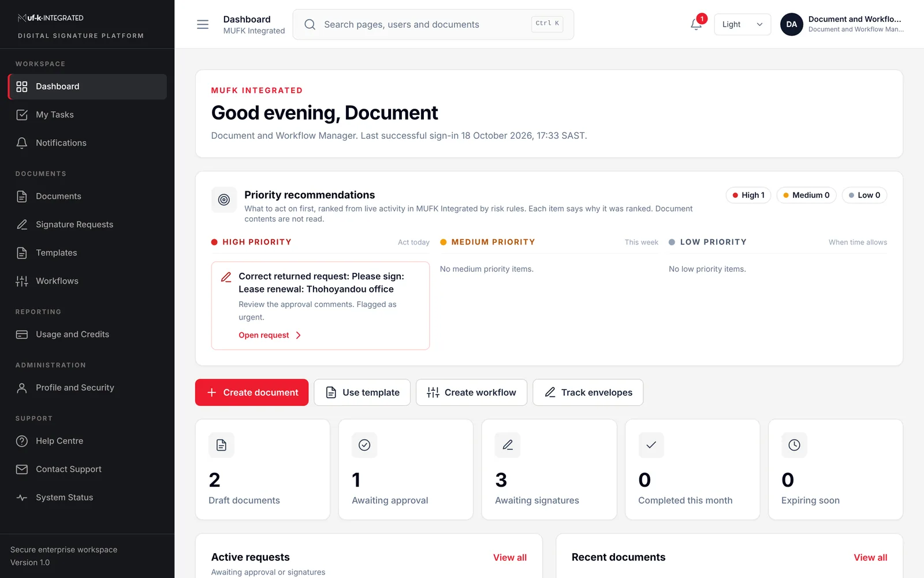Viewport: 924px width, 578px height.
Task: Select Contact Support
Action: coord(87,469)
